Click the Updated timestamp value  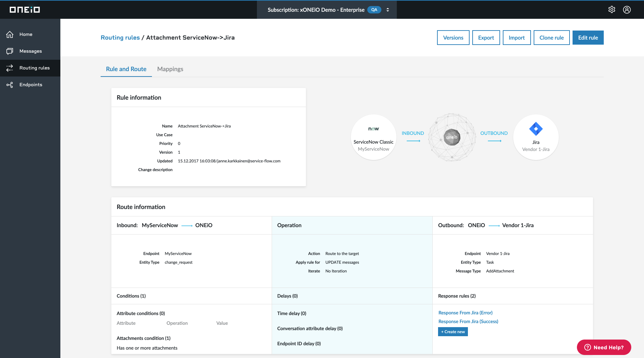coord(229,161)
